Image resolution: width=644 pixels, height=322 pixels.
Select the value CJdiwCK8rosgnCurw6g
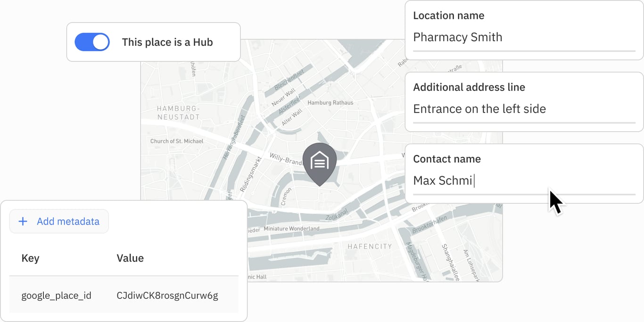coord(167,296)
